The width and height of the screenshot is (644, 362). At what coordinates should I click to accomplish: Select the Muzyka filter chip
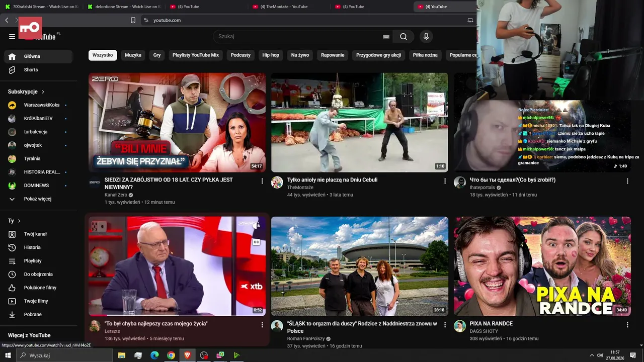(x=133, y=55)
